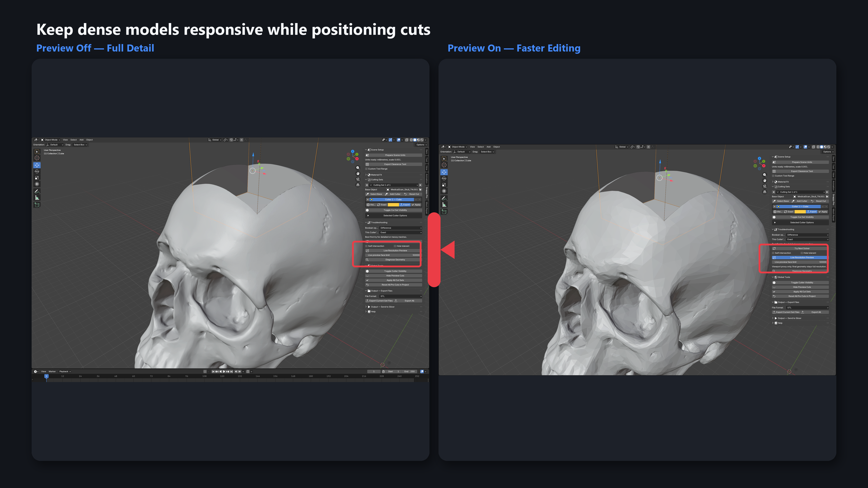This screenshot has height=488, width=868.
Task: Click frame 1 marker on left timeline
Action: [47, 376]
